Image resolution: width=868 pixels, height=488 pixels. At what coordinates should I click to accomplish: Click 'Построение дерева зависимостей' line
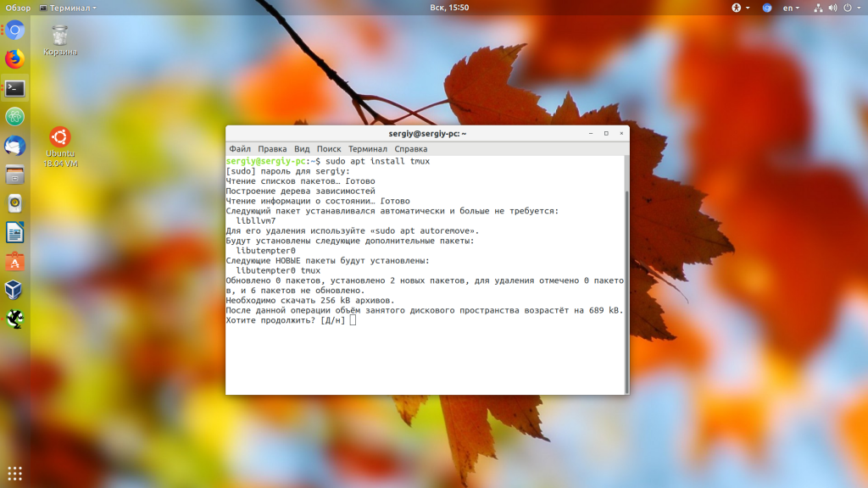coord(301,191)
